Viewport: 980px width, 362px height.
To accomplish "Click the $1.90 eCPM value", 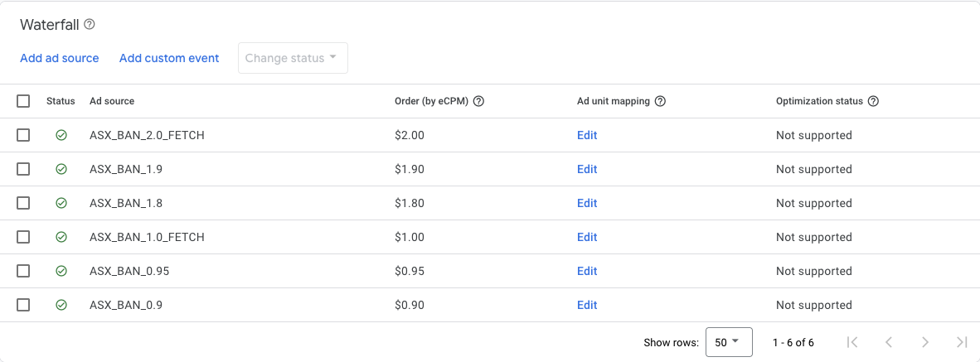I will 410,169.
